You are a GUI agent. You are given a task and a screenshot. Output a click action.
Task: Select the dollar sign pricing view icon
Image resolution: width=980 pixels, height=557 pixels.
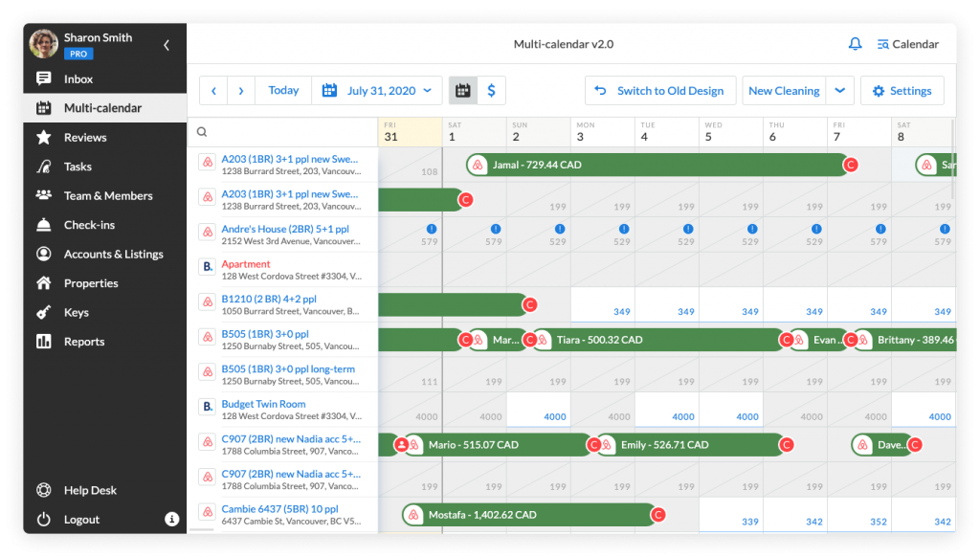point(491,90)
